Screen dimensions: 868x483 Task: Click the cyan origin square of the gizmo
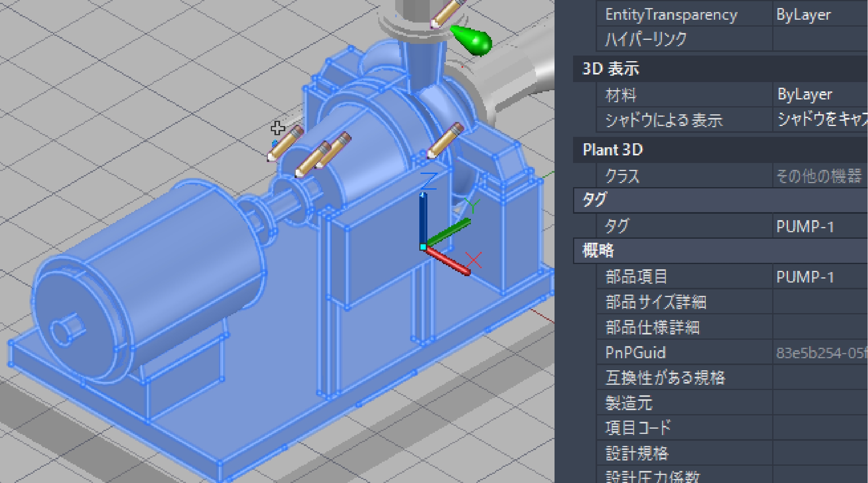423,247
